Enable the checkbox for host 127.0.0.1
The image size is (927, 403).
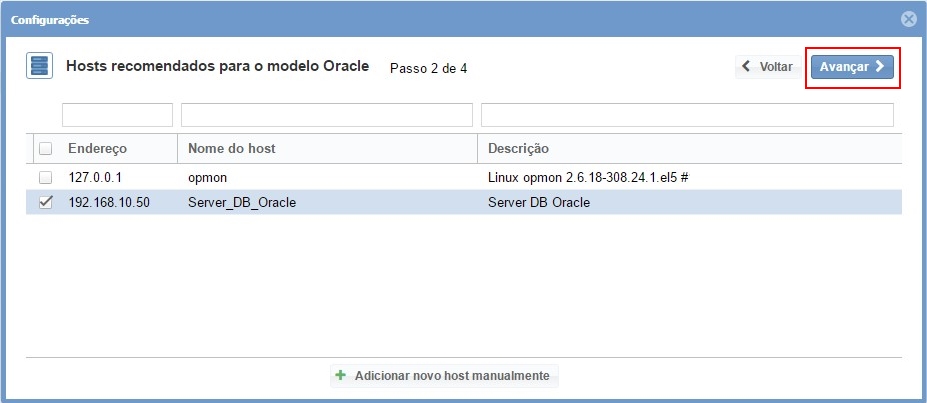point(45,177)
